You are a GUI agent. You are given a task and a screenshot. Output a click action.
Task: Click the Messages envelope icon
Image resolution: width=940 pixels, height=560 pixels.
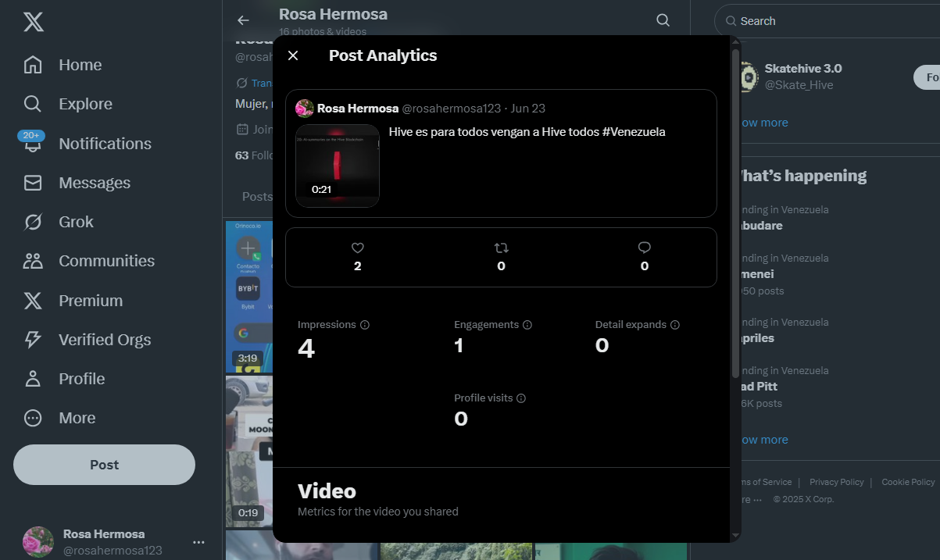click(x=33, y=183)
